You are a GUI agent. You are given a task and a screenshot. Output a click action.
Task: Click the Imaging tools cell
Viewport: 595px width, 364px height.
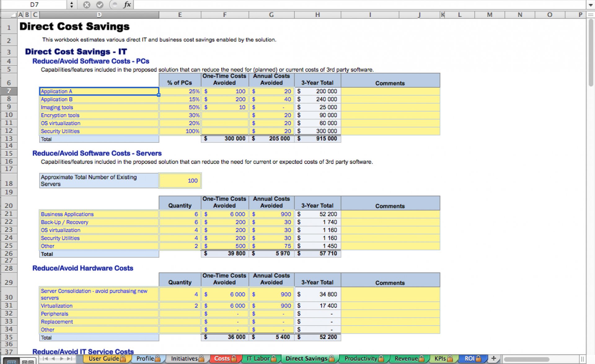[99, 107]
